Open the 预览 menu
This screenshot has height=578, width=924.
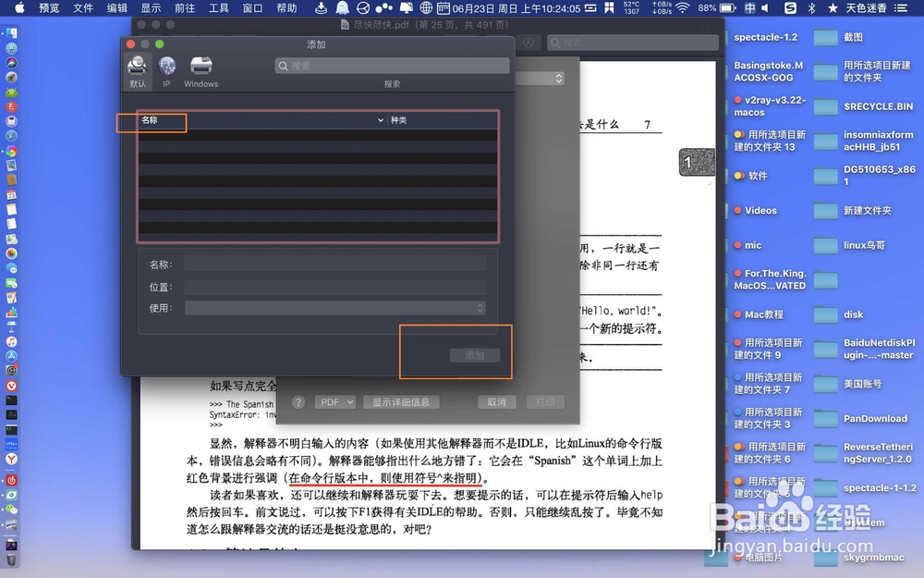tap(49, 7)
